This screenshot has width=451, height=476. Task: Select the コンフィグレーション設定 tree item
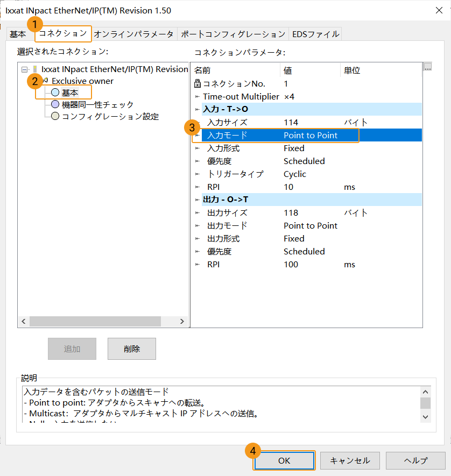110,117
